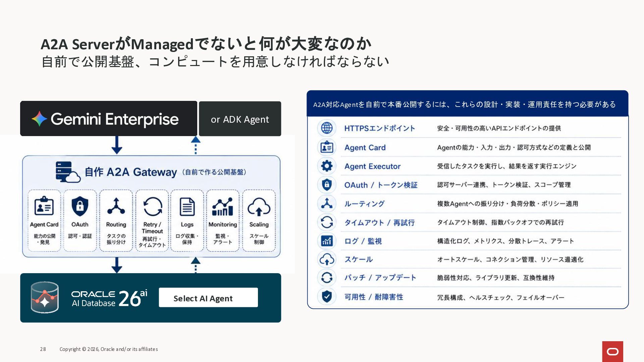This screenshot has width=644, height=362.
Task: Click the description 受信したタスクを実行し
Action: tap(506, 166)
